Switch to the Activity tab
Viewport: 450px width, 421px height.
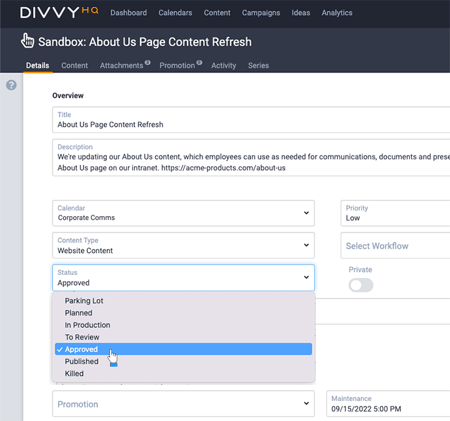[x=223, y=65]
